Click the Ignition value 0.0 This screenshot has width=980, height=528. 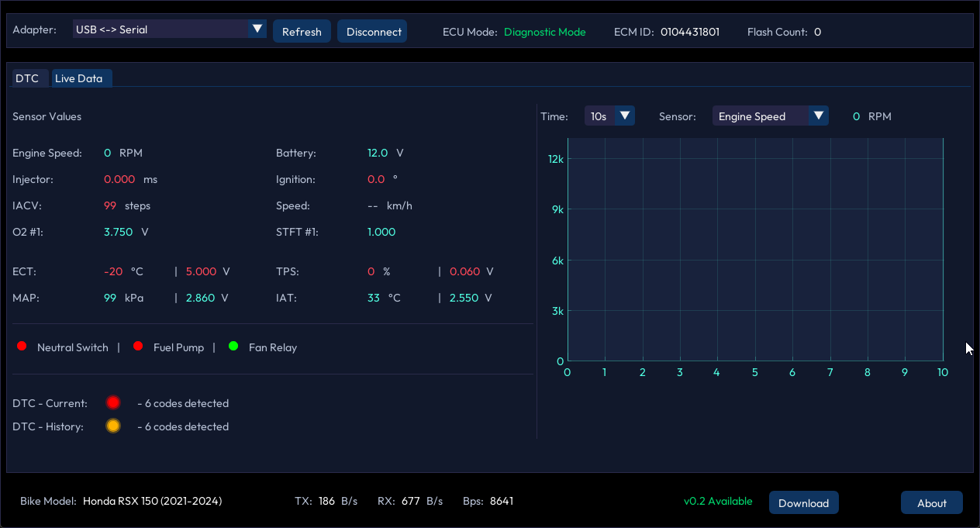coord(376,179)
